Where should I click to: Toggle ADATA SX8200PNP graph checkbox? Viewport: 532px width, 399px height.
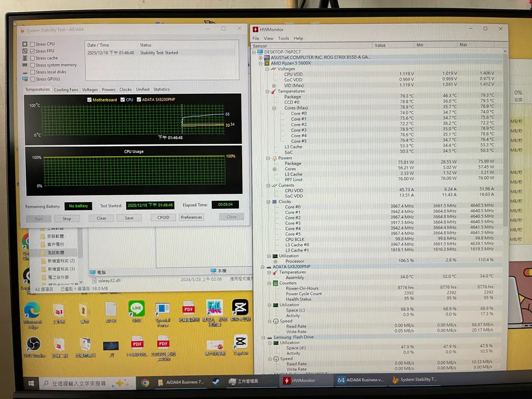(x=139, y=99)
